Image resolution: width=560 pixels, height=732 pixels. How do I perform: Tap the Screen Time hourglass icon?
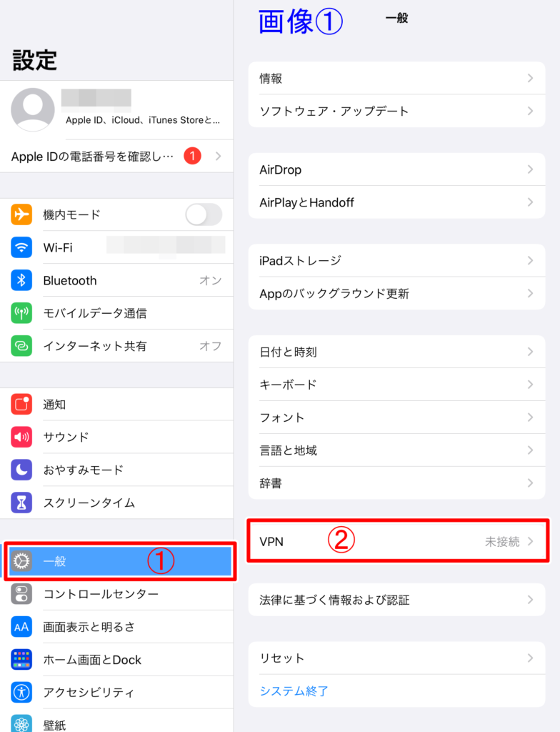pyautogui.click(x=21, y=503)
